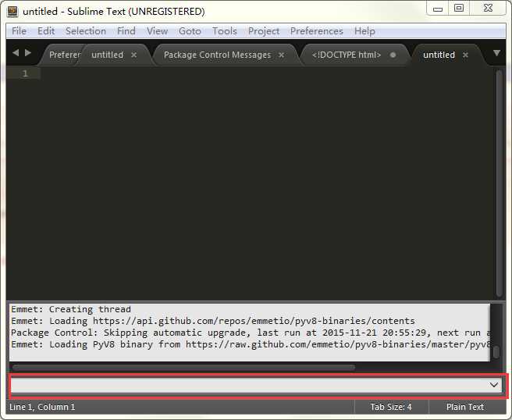This screenshot has width=512, height=420.
Task: Open the Preferences menu
Action: 317,31
